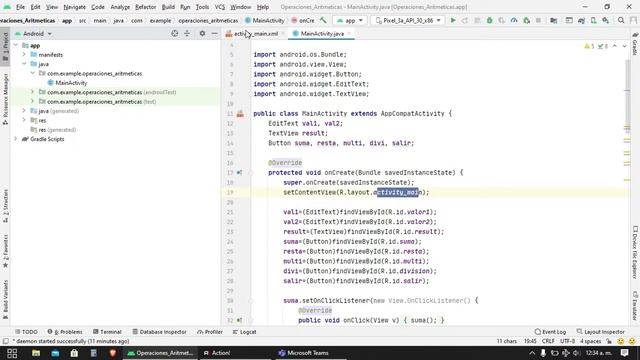640x360 pixels.
Task: Open the Logcat tool window
Action: 244,332
